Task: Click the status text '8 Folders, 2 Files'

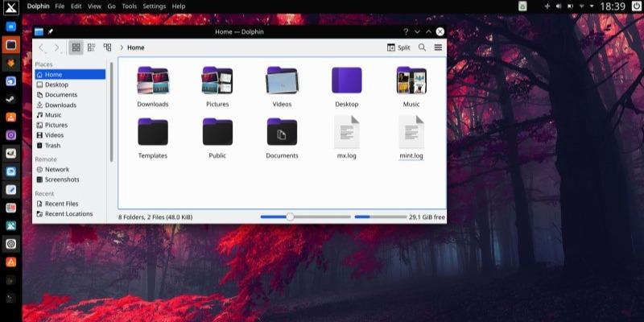Action: [x=155, y=217]
